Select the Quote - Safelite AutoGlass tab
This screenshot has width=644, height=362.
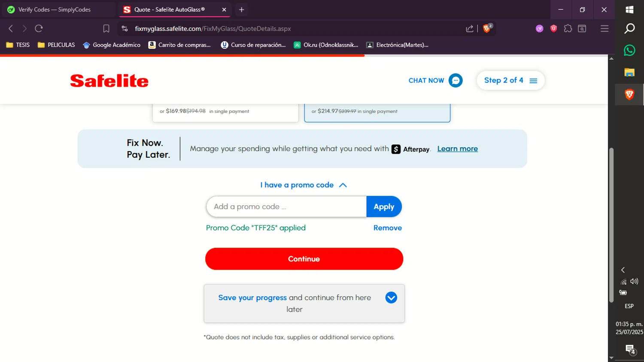174,9
